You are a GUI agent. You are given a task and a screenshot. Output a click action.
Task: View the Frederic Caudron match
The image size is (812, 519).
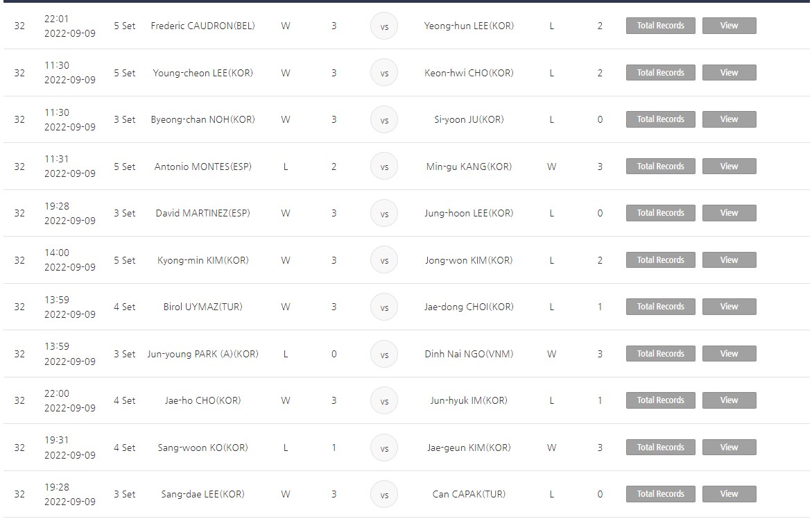(x=729, y=26)
